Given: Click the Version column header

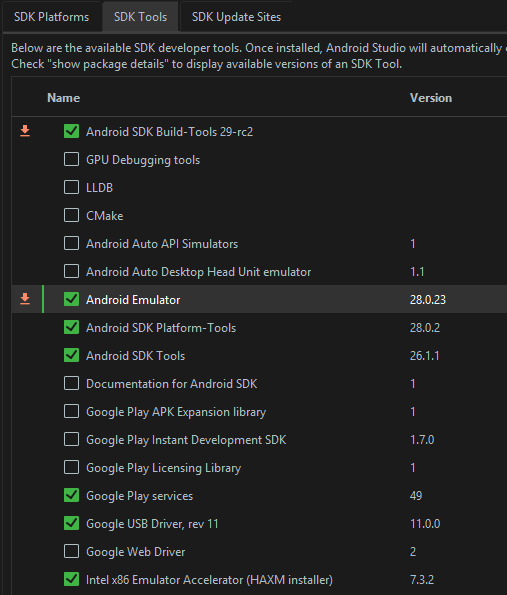Looking at the screenshot, I should pos(431,98).
